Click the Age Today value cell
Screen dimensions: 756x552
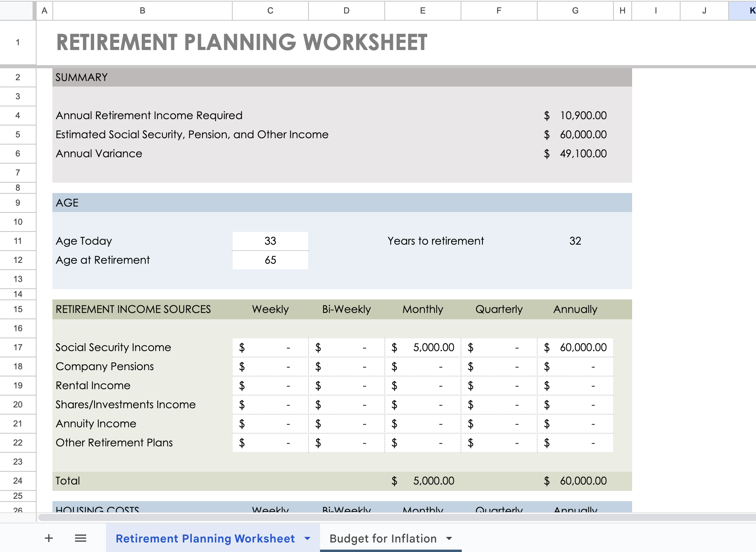270,241
